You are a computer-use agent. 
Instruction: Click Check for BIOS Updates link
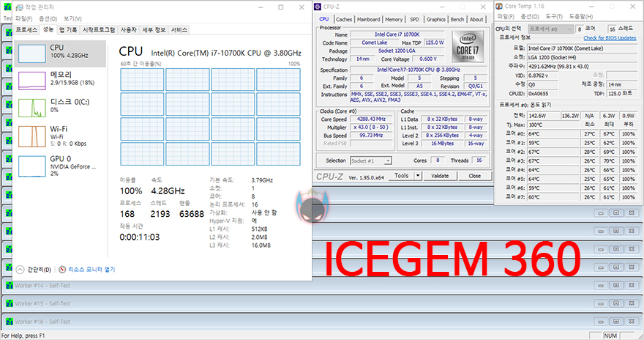pyautogui.click(x=610, y=38)
